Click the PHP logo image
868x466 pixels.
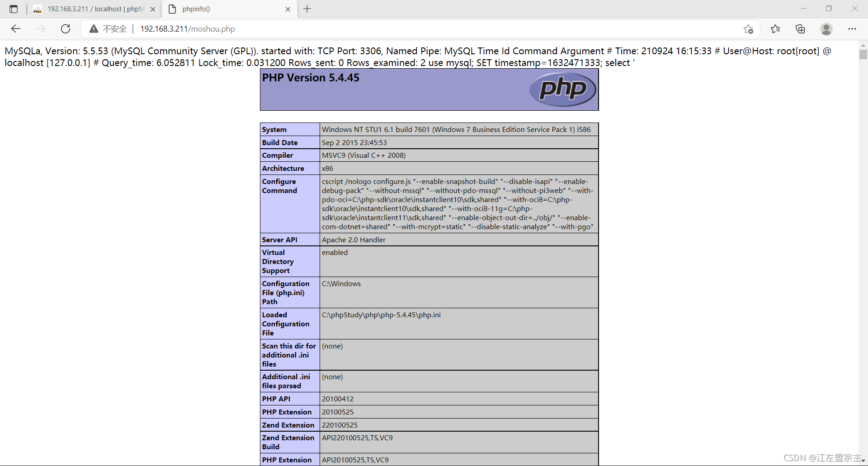[x=563, y=89]
